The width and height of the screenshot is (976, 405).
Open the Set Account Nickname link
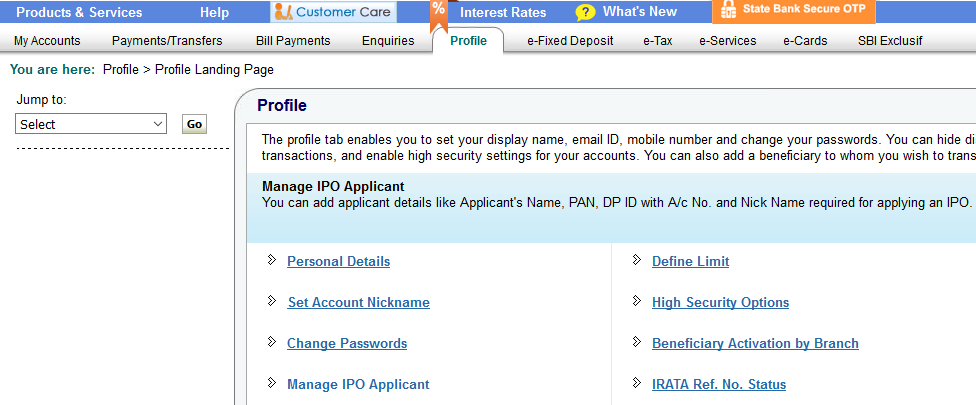pos(359,302)
